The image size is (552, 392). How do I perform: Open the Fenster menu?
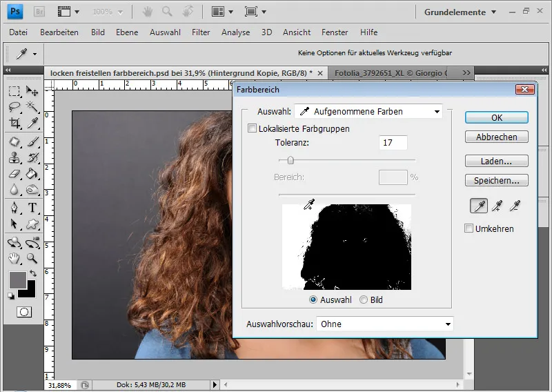tap(335, 32)
